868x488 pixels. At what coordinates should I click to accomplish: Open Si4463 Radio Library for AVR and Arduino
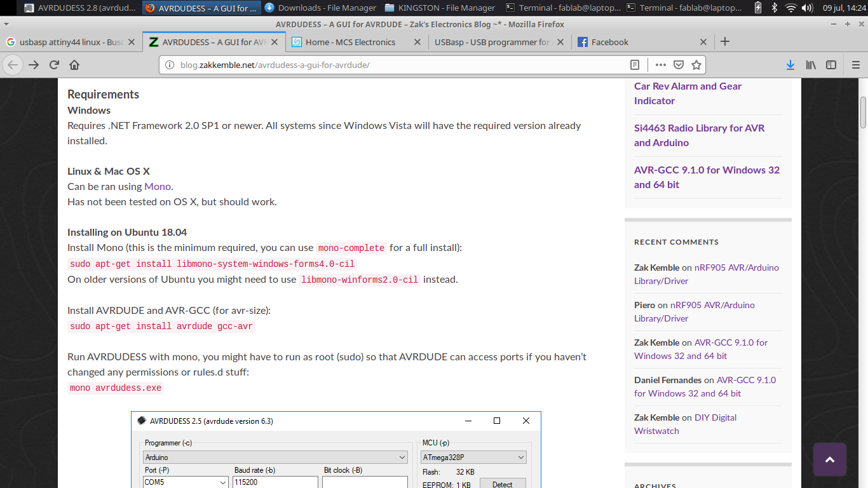point(699,135)
